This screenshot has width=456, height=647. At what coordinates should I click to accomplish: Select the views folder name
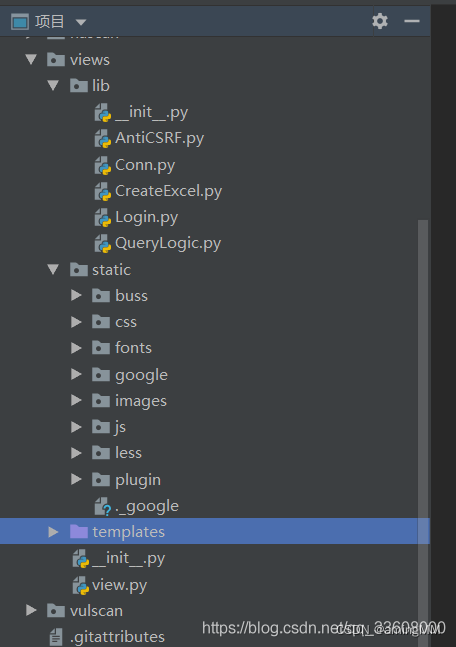click(x=90, y=60)
